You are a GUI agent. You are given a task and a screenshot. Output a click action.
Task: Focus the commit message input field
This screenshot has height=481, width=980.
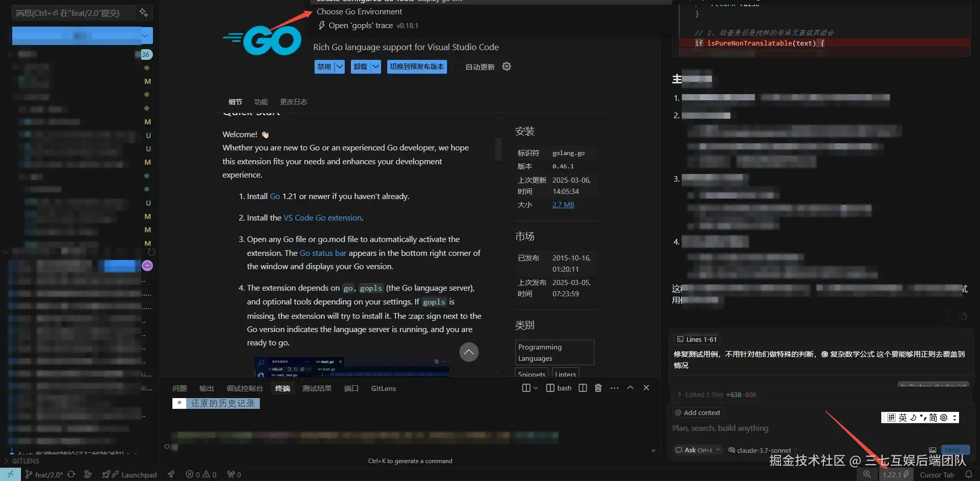pos(75,13)
